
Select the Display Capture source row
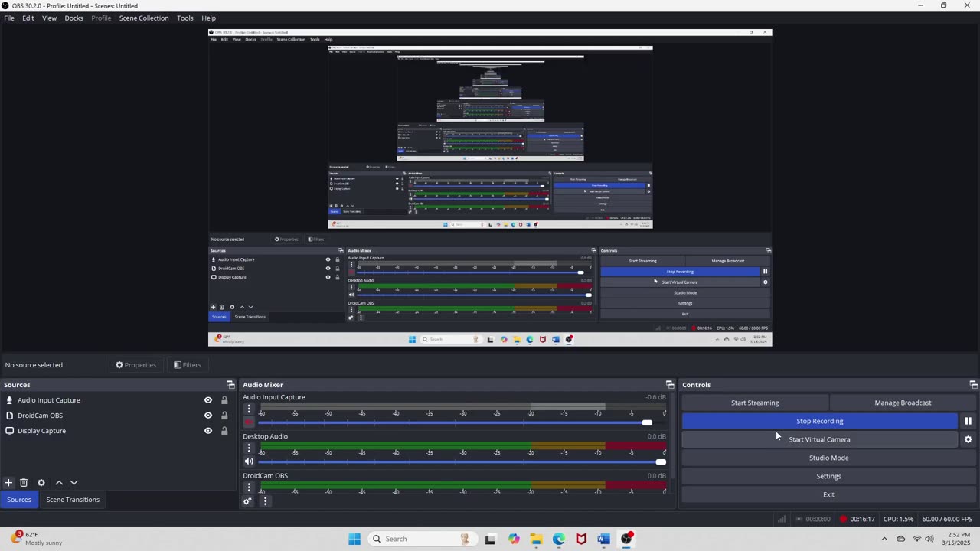point(118,431)
